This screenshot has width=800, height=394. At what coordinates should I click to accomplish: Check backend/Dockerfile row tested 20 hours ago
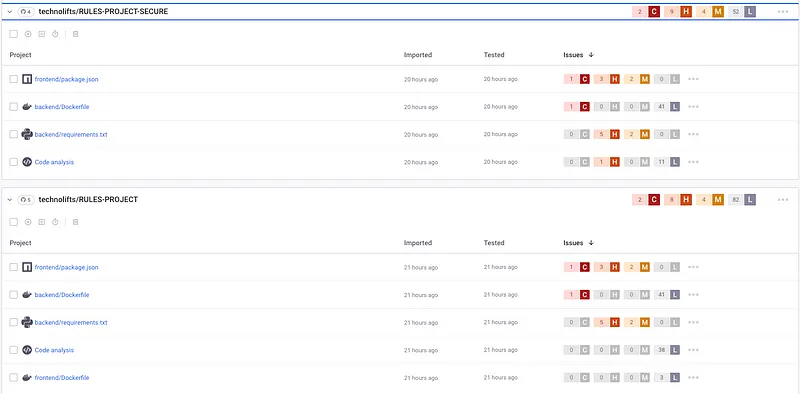14,107
